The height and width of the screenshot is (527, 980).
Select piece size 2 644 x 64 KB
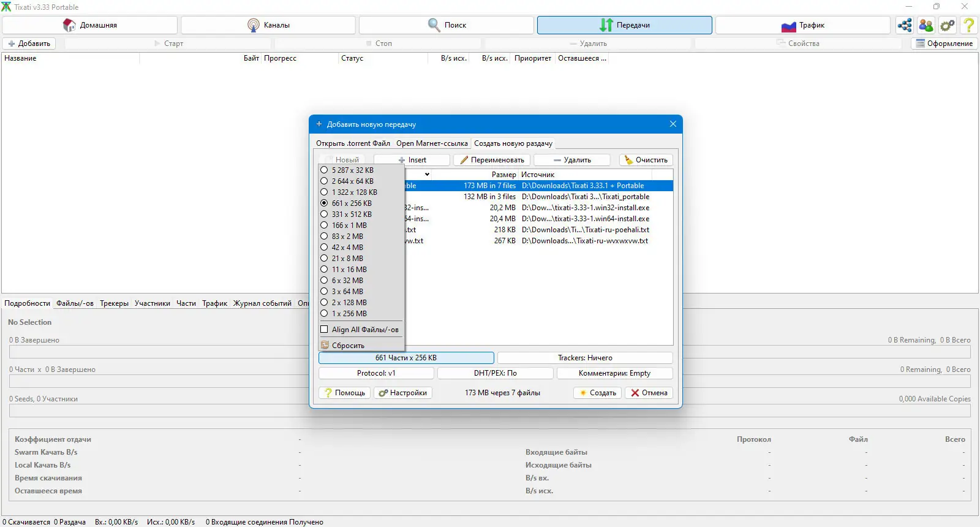[361, 181]
